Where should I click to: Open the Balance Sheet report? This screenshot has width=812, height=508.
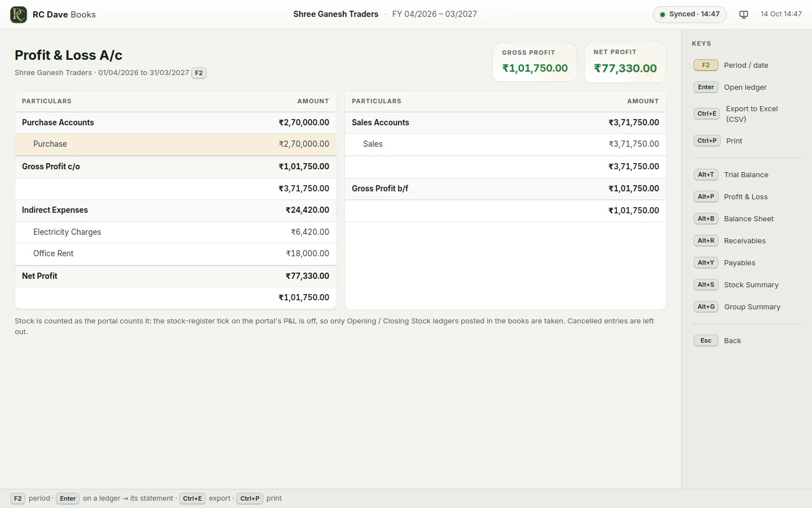(747, 218)
